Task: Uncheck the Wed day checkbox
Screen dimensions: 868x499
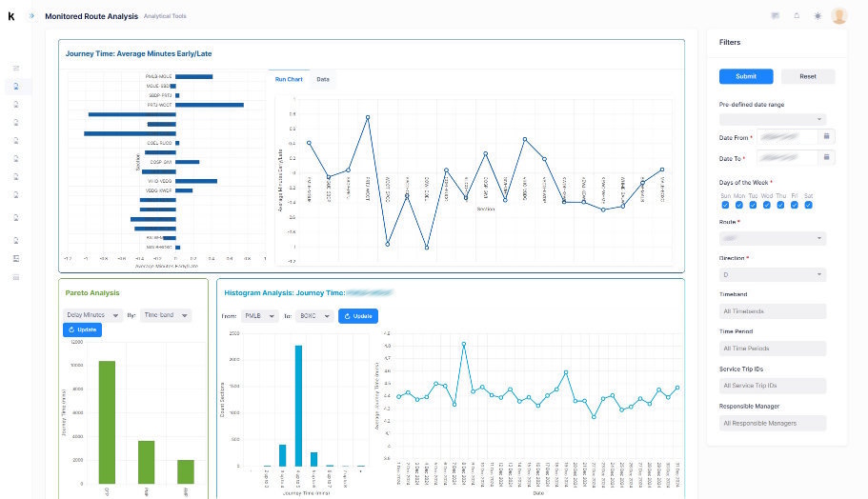Action: tap(767, 205)
